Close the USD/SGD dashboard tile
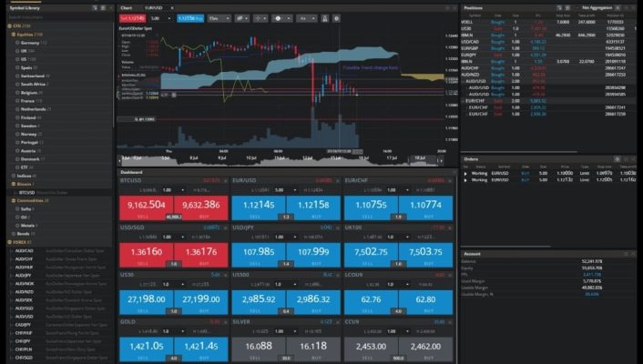 [225, 227]
